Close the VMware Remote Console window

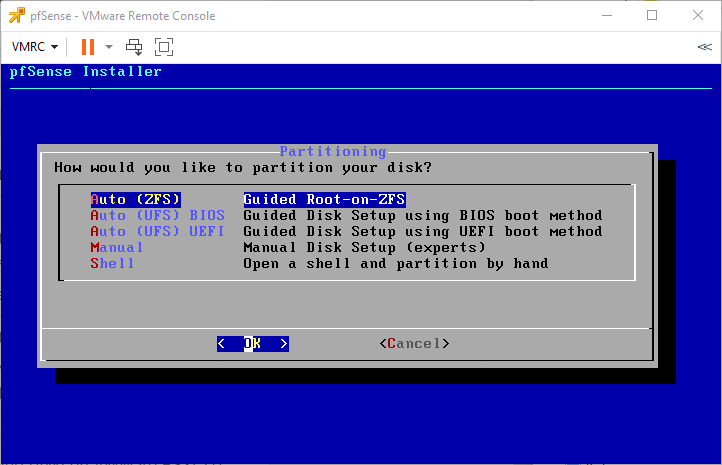[x=698, y=16]
